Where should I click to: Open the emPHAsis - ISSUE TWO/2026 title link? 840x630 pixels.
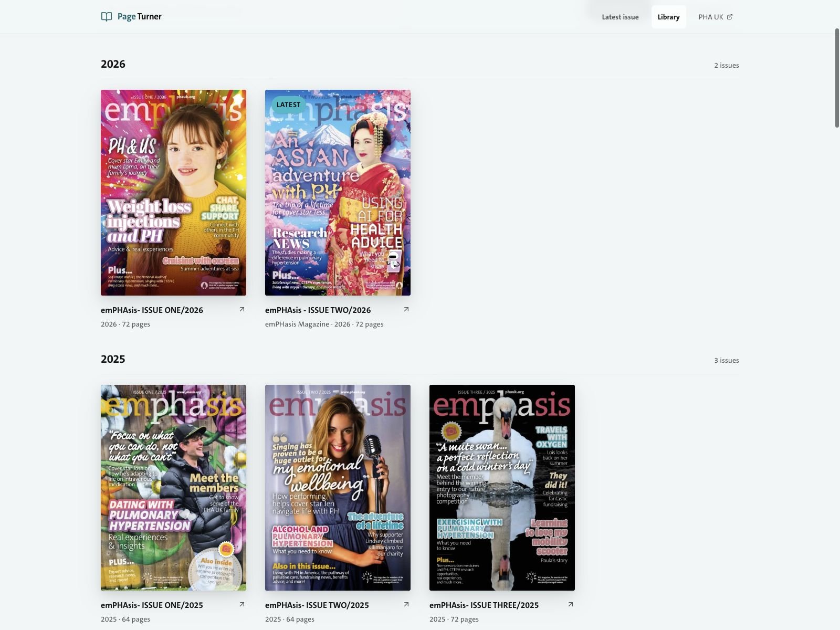(318, 310)
